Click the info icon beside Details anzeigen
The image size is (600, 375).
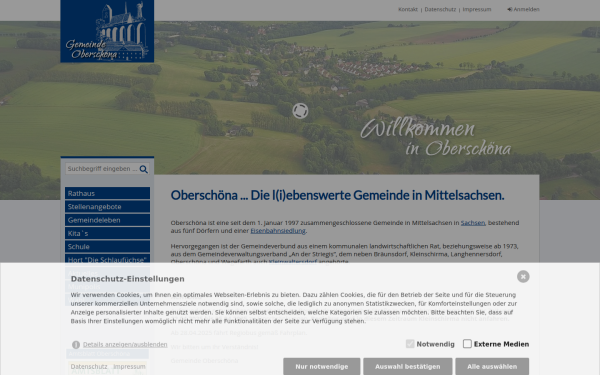tap(76, 345)
